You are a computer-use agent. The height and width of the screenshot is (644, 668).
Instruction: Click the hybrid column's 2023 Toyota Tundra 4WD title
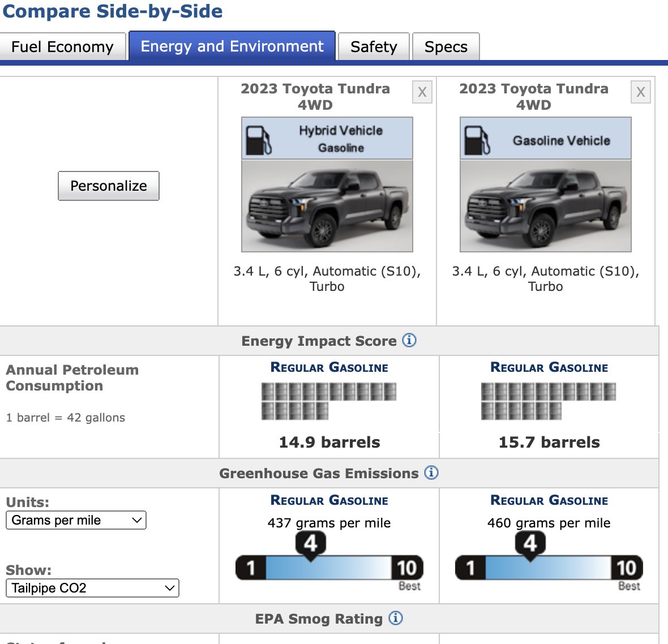pyautogui.click(x=315, y=97)
